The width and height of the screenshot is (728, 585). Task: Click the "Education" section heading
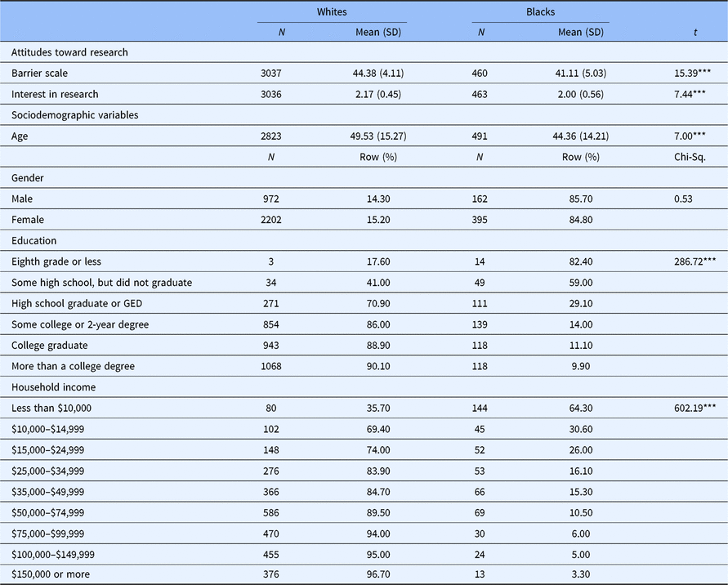[x=35, y=241]
